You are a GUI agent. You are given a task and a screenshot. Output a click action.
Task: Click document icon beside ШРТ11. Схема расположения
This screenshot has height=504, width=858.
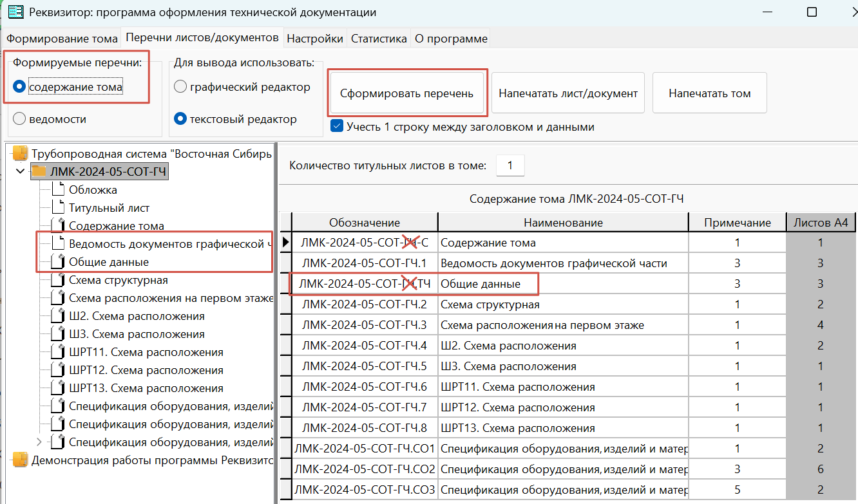click(59, 352)
